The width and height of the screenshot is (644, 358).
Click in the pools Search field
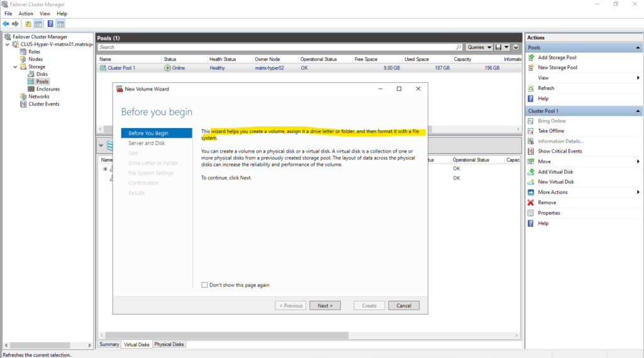point(277,47)
